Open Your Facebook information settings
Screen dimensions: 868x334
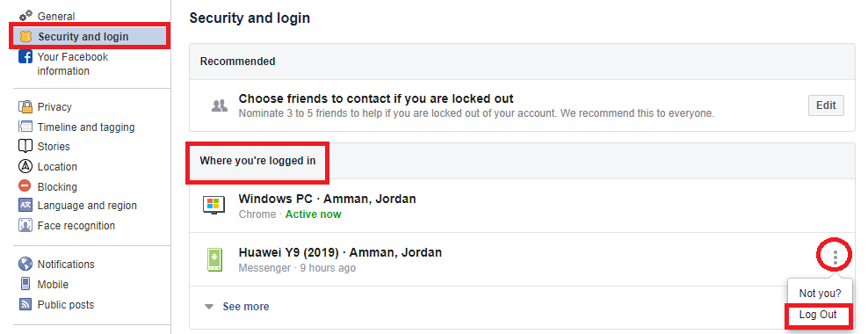[x=73, y=63]
